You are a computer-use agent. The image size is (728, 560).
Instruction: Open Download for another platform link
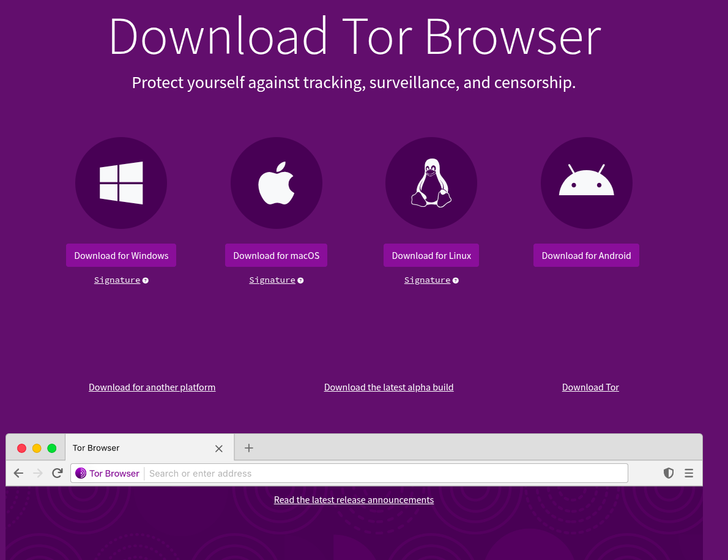152,387
